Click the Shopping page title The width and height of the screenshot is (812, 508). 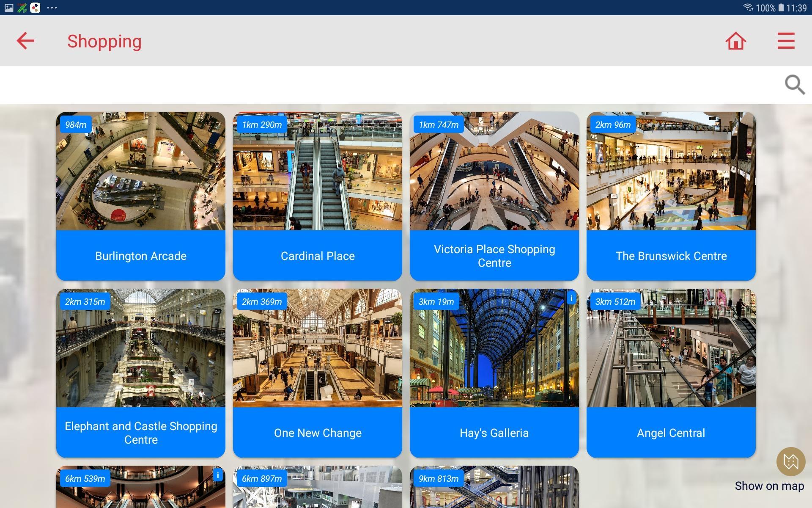click(x=104, y=41)
